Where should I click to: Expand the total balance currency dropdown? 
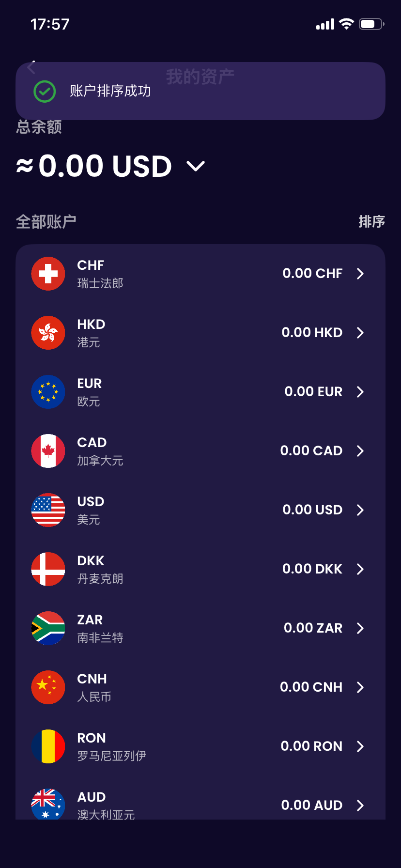point(196,167)
